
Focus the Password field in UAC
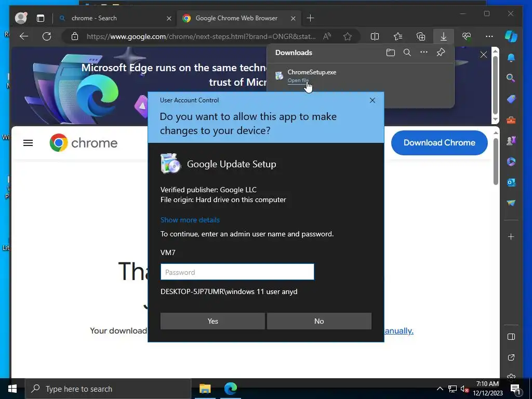click(237, 272)
